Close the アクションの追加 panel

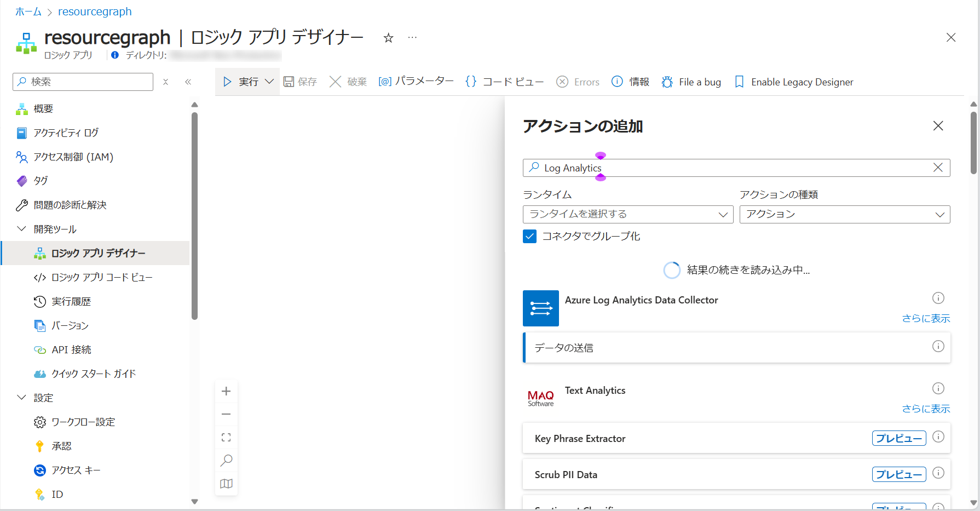pos(938,126)
